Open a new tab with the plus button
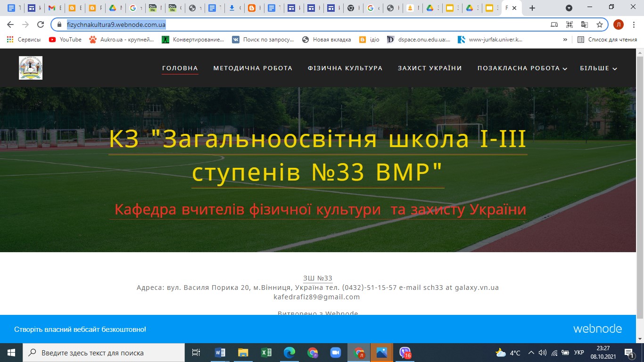Image resolution: width=644 pixels, height=362 pixels. click(x=532, y=8)
